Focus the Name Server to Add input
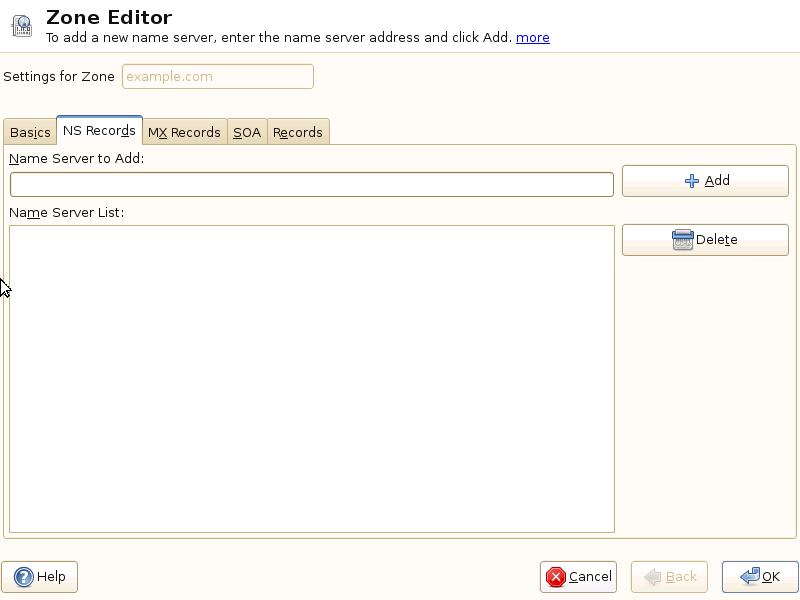This screenshot has height=600, width=800. coord(311,185)
